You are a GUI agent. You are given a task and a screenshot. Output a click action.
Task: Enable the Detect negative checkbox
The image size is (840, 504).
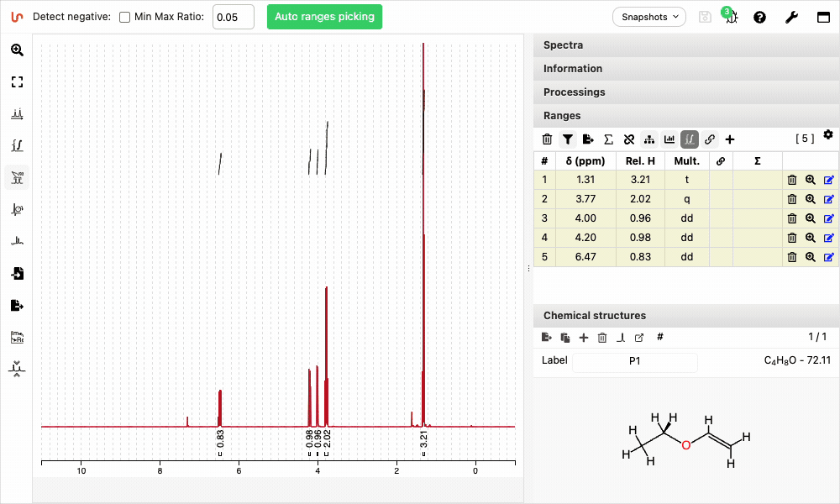(x=124, y=17)
